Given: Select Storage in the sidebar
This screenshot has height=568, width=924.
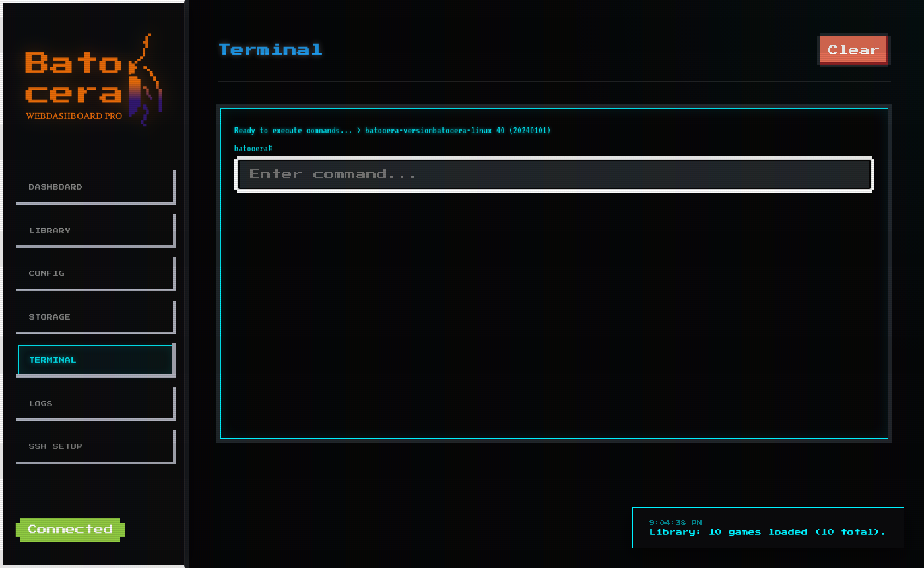Looking at the screenshot, I should [95, 317].
